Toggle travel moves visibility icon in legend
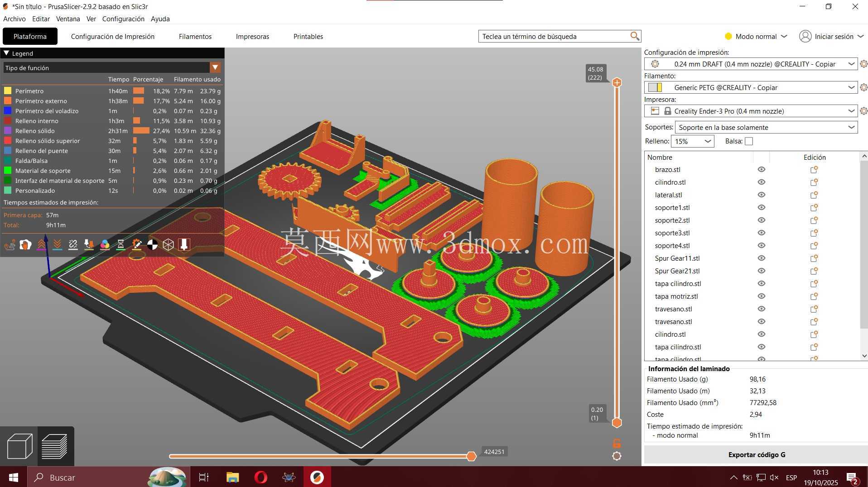Image resolution: width=868 pixels, height=487 pixels. coord(10,245)
